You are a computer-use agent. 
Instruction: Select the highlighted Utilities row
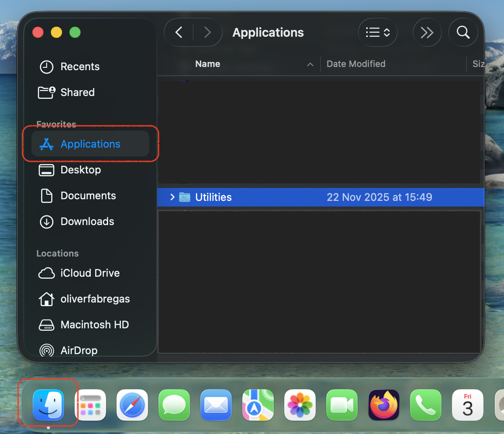click(x=282, y=197)
